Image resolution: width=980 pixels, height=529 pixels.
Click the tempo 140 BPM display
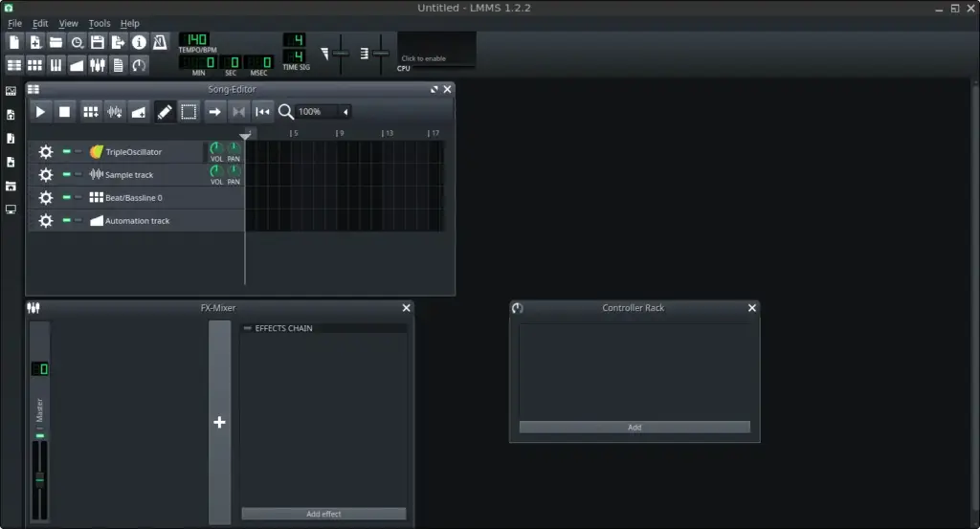196,39
